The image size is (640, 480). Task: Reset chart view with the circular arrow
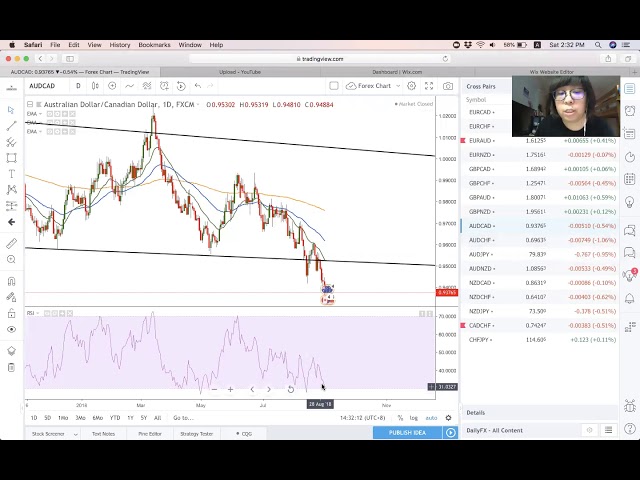click(x=291, y=389)
